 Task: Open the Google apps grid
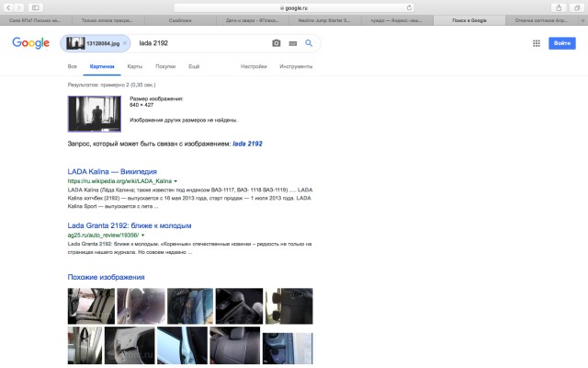tap(537, 43)
